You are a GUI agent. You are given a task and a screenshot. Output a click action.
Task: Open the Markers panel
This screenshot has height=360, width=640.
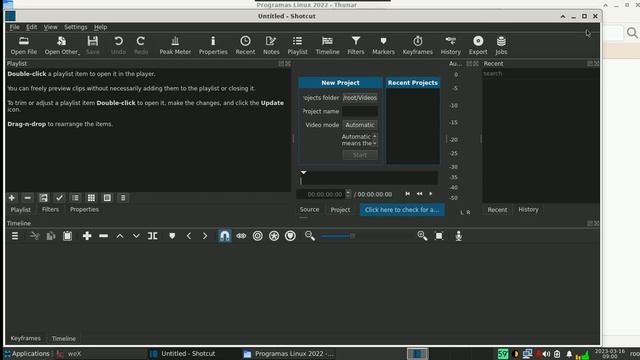[x=383, y=45]
